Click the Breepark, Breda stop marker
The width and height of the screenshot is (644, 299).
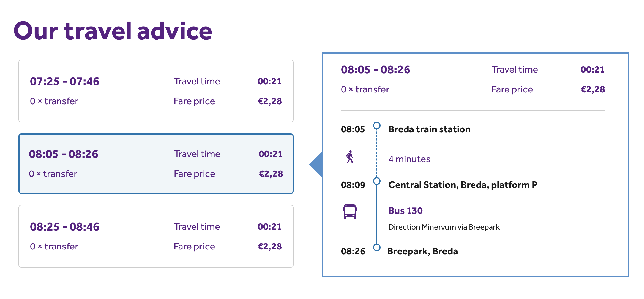click(x=377, y=247)
